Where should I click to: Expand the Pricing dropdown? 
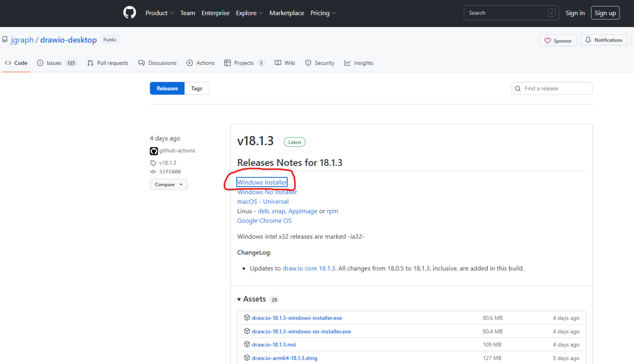click(x=323, y=13)
